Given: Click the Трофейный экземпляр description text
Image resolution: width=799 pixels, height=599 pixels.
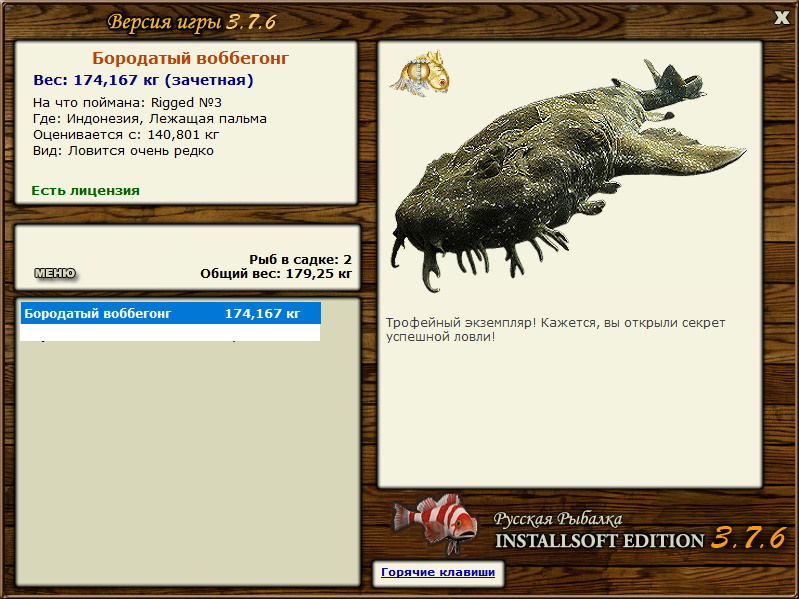Looking at the screenshot, I should (555, 330).
